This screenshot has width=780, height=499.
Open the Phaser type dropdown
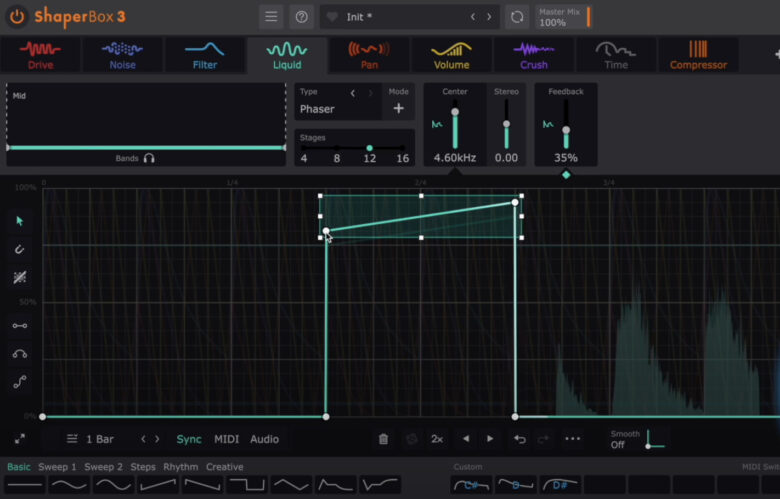[318, 109]
